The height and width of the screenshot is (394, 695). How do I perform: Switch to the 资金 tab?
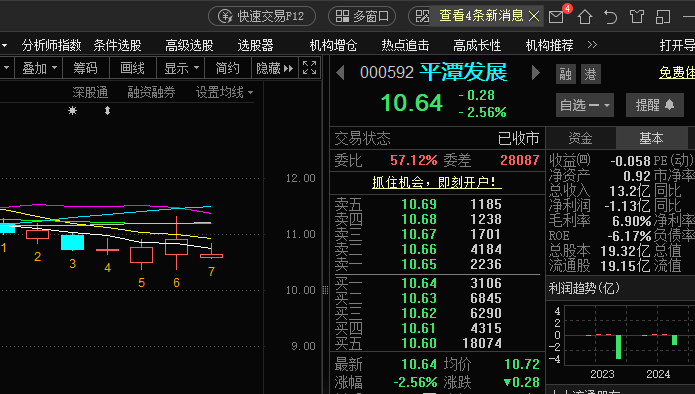580,139
